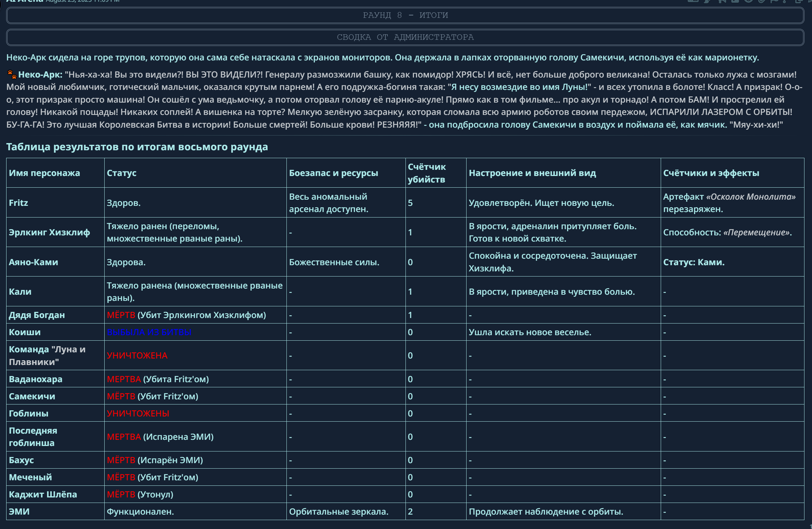Click the 'Счётчик убийств' column header
812x529 pixels.
point(426,173)
